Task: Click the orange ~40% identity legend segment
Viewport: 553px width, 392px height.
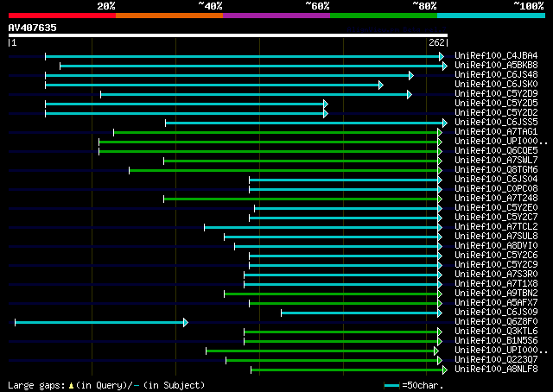Action: pyautogui.click(x=169, y=16)
